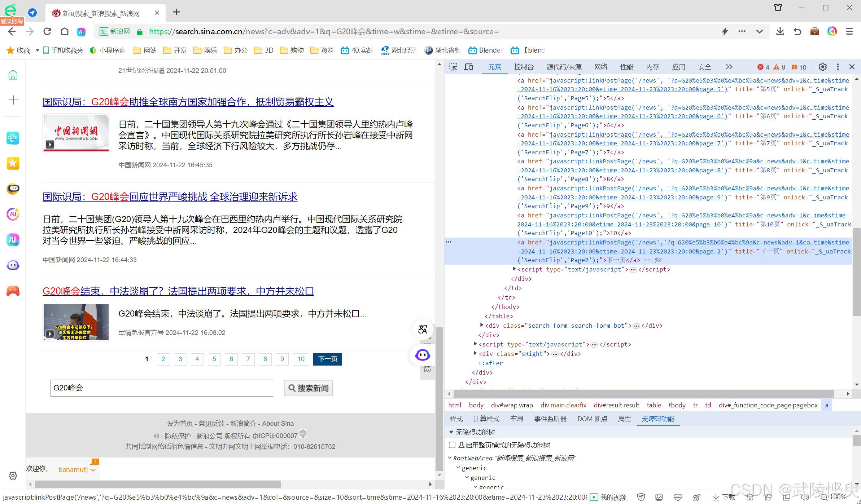Click the browser home page icon

tap(65, 31)
